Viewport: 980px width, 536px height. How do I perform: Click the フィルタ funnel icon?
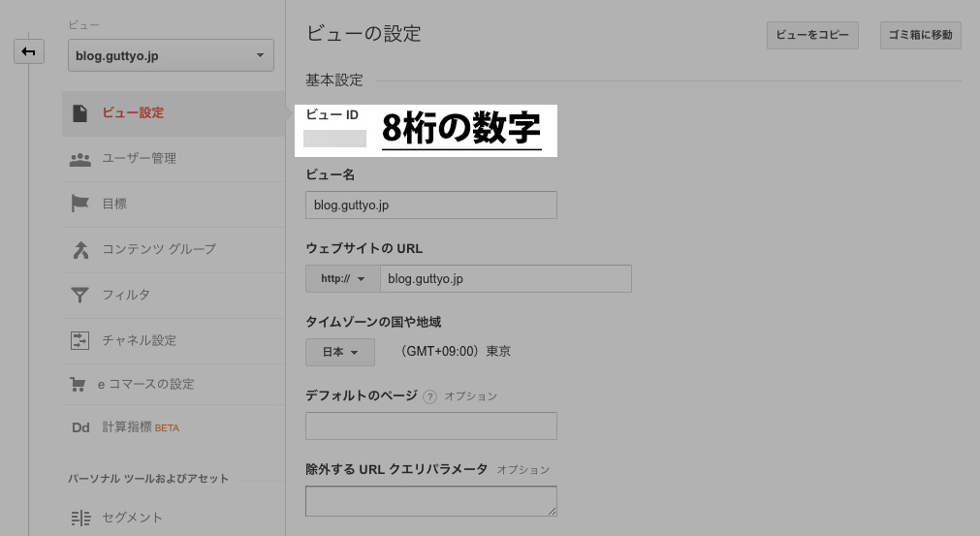pyautogui.click(x=79, y=295)
